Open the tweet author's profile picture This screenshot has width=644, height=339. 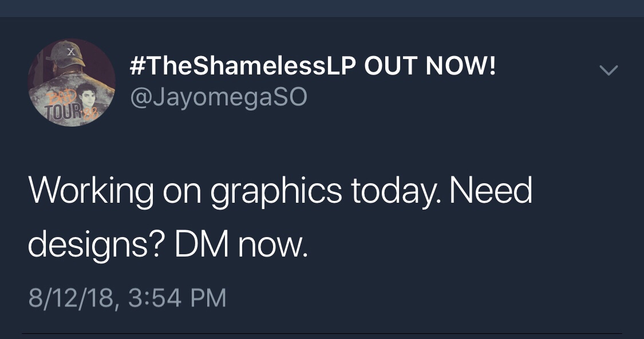[72, 83]
